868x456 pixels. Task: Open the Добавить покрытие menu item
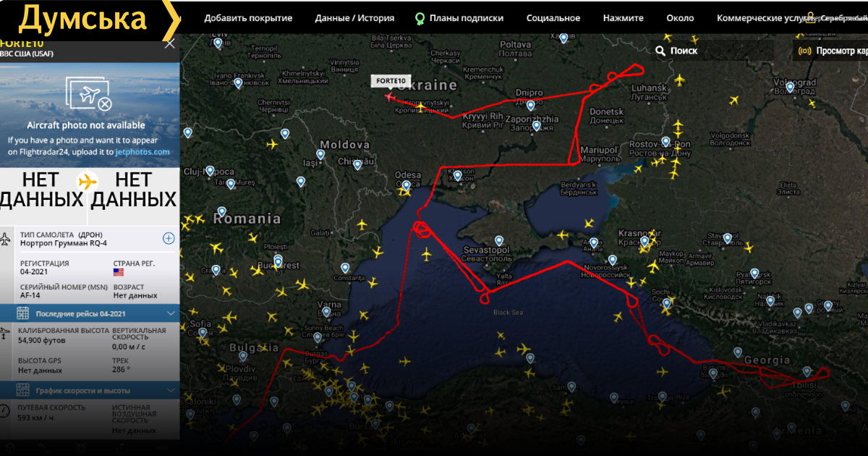[248, 18]
